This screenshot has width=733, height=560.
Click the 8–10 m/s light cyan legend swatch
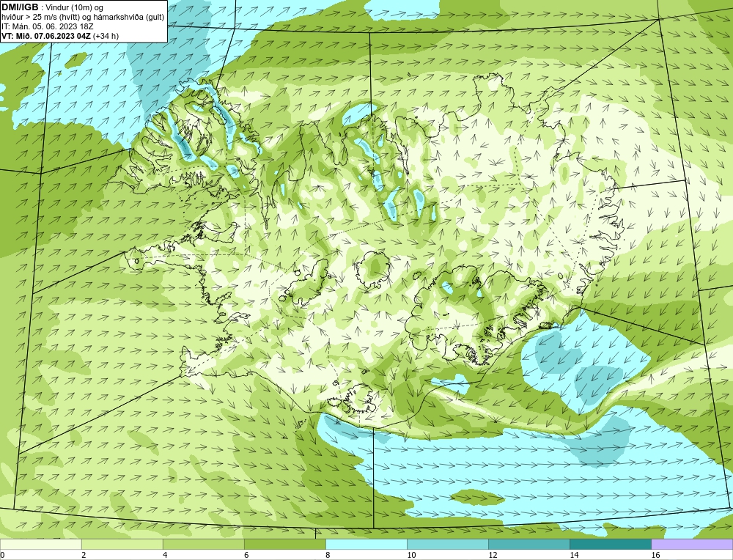pyautogui.click(x=366, y=544)
